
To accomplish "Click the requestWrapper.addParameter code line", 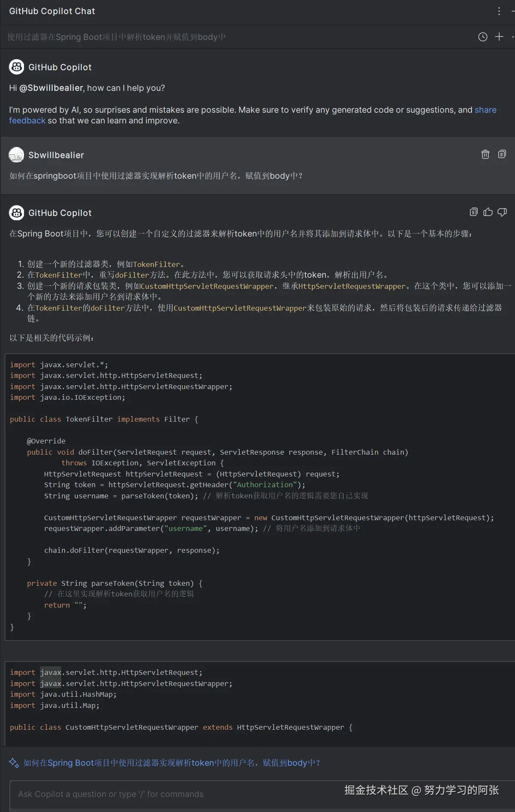I will tap(202, 528).
